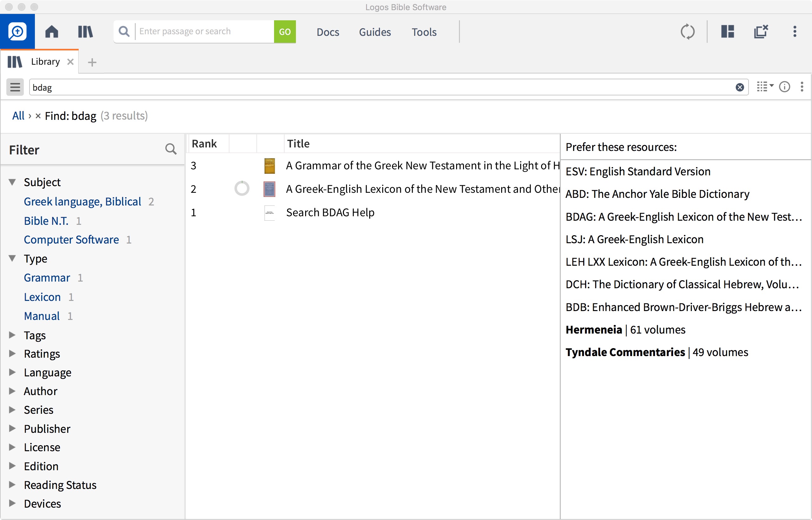
Task: Click the Search BDAG Help document icon
Action: (269, 213)
